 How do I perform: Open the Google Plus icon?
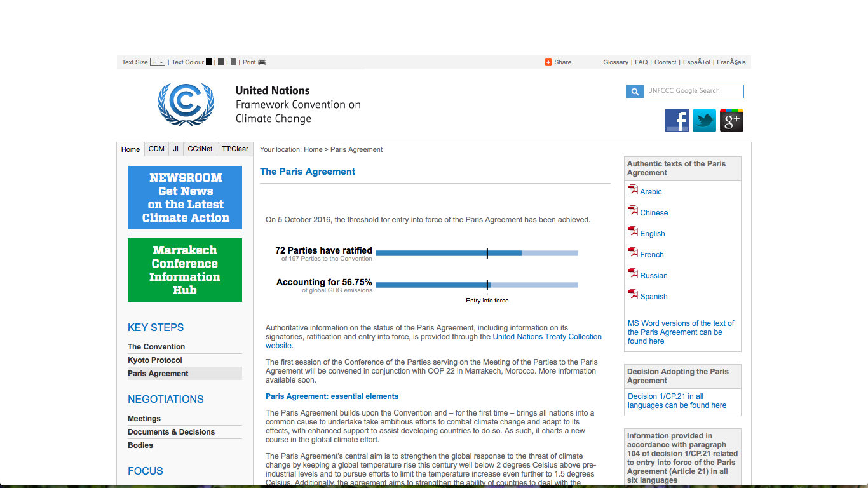(x=731, y=120)
